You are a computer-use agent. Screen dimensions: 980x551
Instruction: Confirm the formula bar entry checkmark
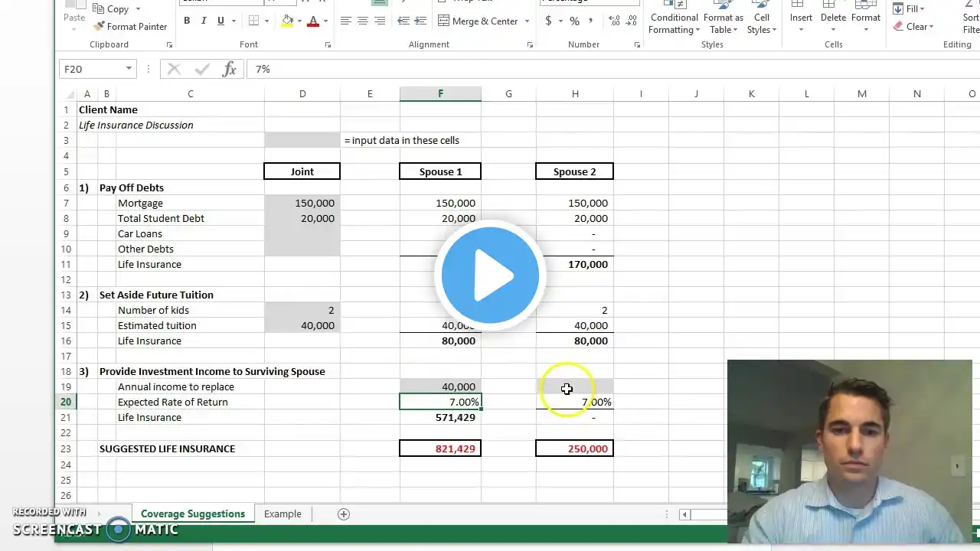coord(202,70)
